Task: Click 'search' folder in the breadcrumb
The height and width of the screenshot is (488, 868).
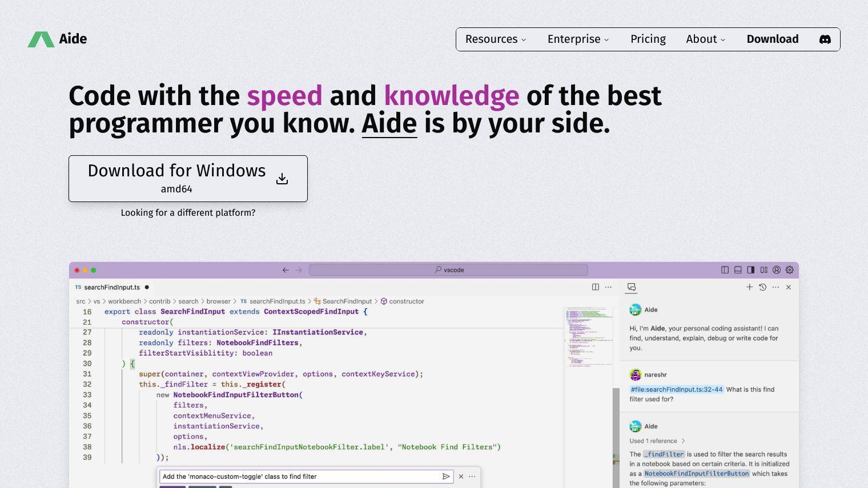Action: coord(188,301)
